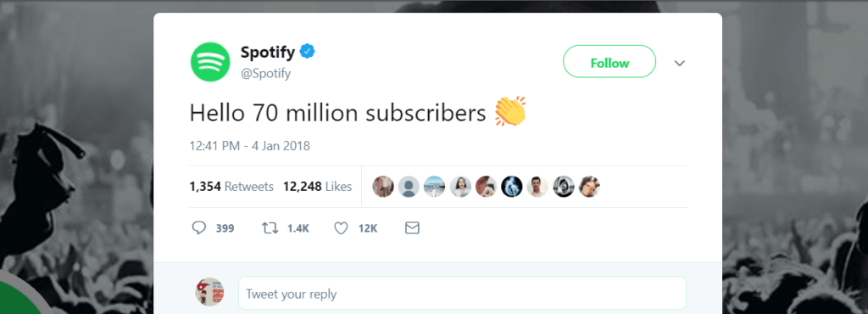Click the blue verified badge
Screen dimensions: 868x314
tap(307, 52)
